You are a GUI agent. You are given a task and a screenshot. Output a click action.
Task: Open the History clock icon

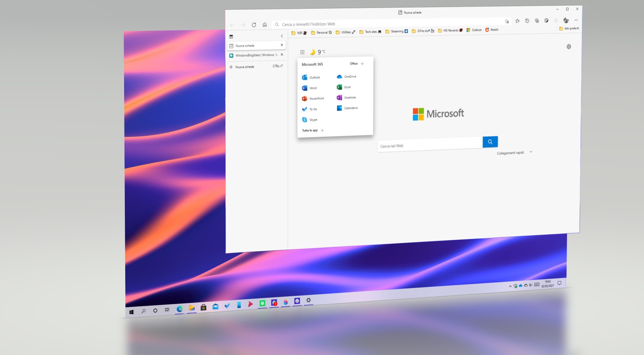click(x=527, y=21)
